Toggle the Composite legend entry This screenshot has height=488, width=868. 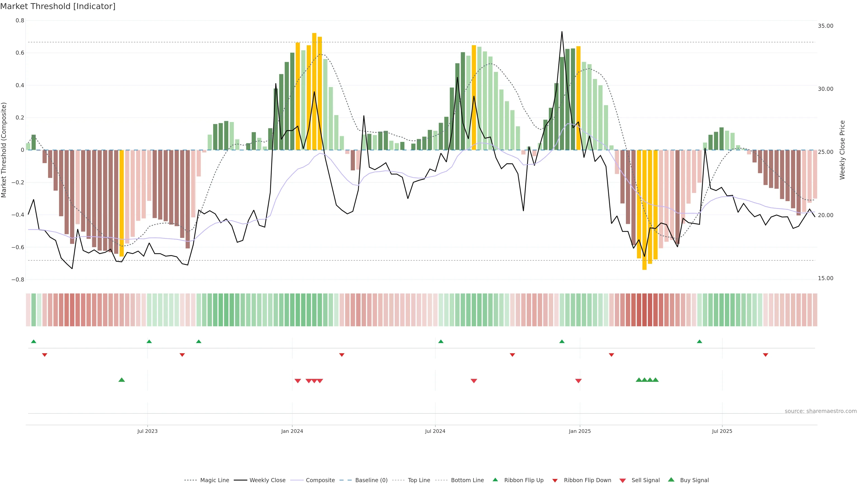tap(320, 480)
